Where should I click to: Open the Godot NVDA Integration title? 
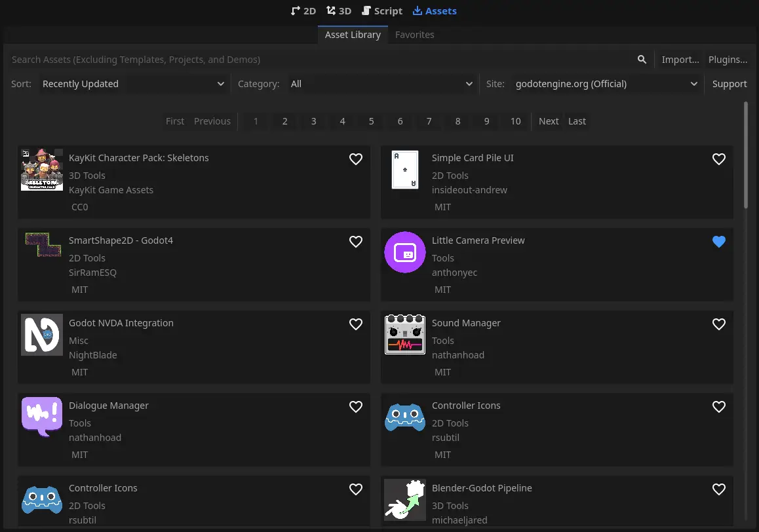coord(121,323)
